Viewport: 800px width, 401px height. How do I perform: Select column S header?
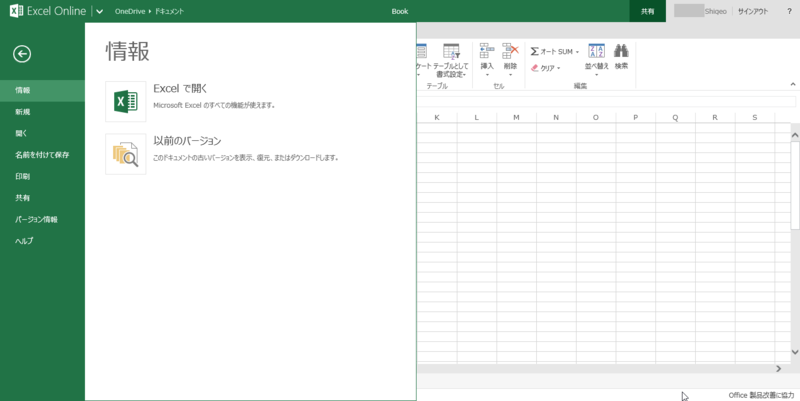click(755, 117)
